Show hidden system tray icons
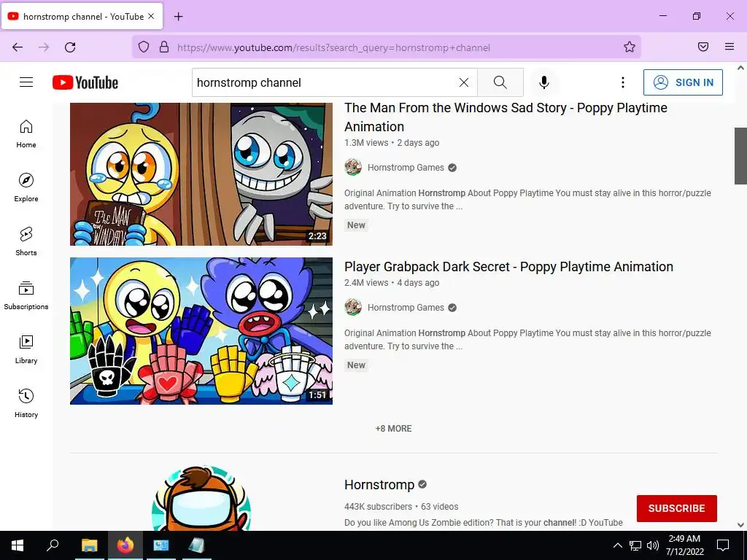 [x=617, y=545]
